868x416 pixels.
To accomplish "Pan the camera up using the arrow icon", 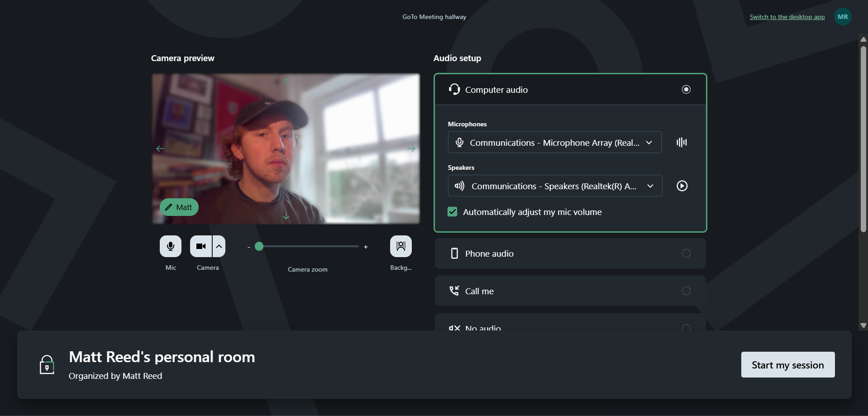I will click(286, 81).
